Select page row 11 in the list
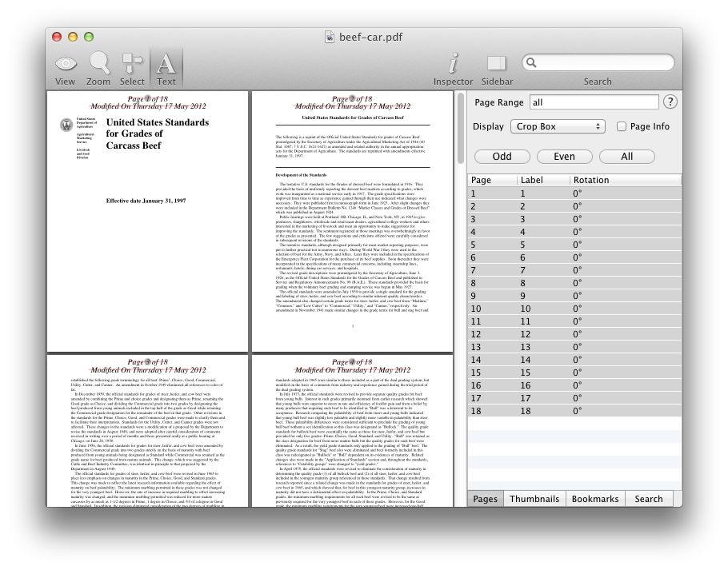The height and width of the screenshot is (570, 728). 574,321
